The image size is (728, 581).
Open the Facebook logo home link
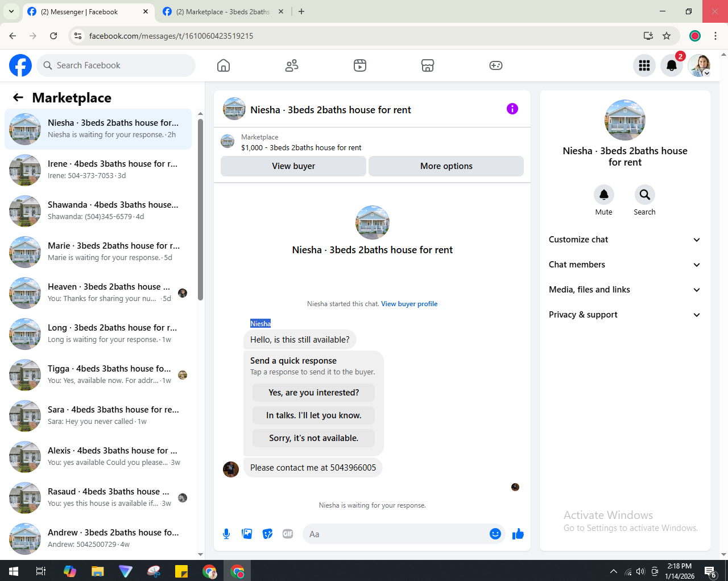[20, 65]
